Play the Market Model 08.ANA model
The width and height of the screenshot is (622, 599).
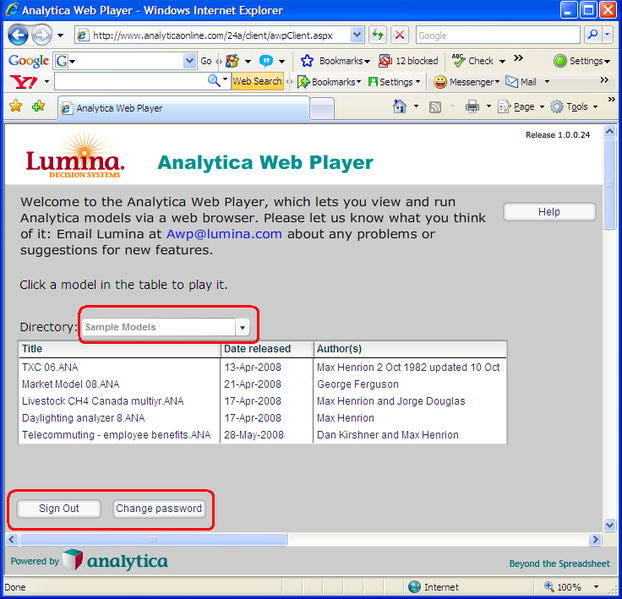point(262,384)
